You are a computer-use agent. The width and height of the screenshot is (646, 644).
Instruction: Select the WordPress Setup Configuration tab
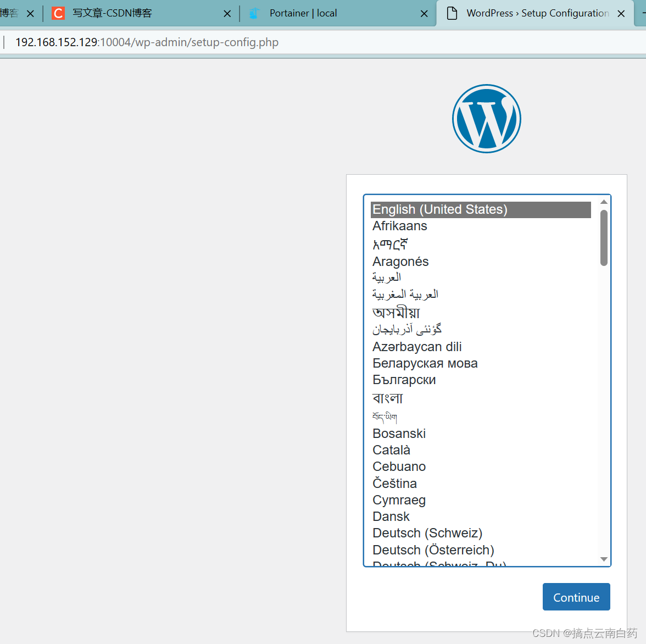pos(535,13)
